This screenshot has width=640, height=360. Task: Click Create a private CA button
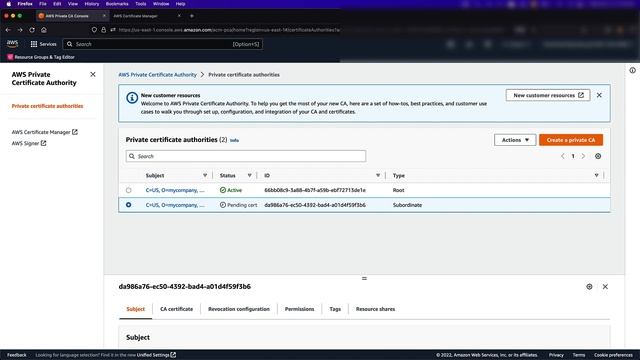point(571,140)
